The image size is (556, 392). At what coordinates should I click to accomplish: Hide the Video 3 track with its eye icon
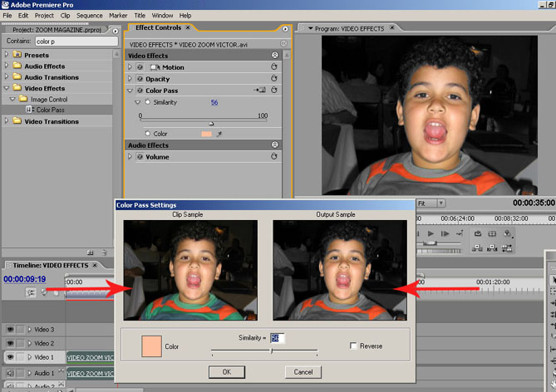click(x=9, y=330)
